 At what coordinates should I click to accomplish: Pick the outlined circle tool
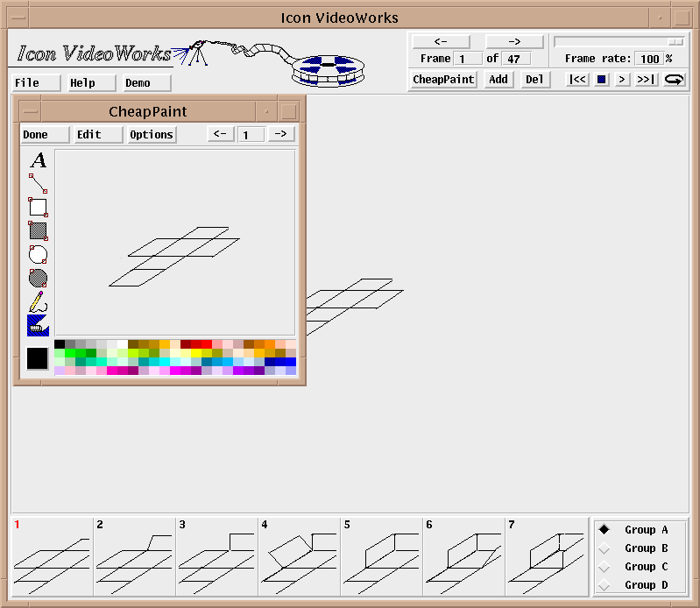coord(38,255)
